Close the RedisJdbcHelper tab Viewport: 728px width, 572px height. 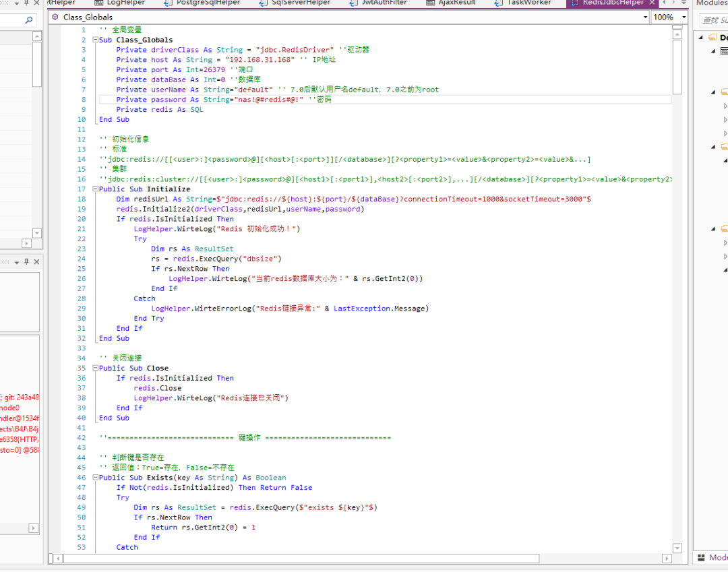coord(652,3)
